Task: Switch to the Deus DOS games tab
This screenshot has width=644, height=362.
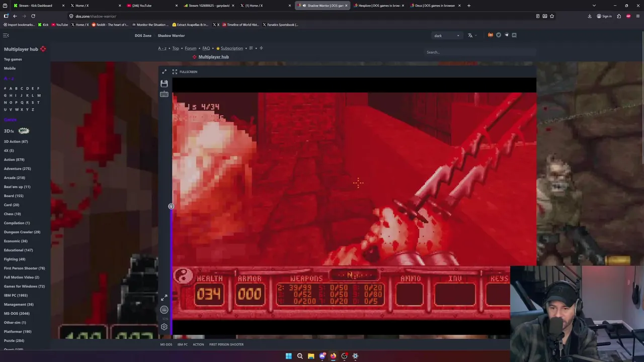Action: (435, 6)
